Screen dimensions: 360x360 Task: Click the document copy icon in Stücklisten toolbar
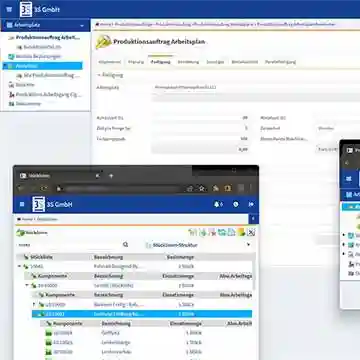click(x=231, y=232)
